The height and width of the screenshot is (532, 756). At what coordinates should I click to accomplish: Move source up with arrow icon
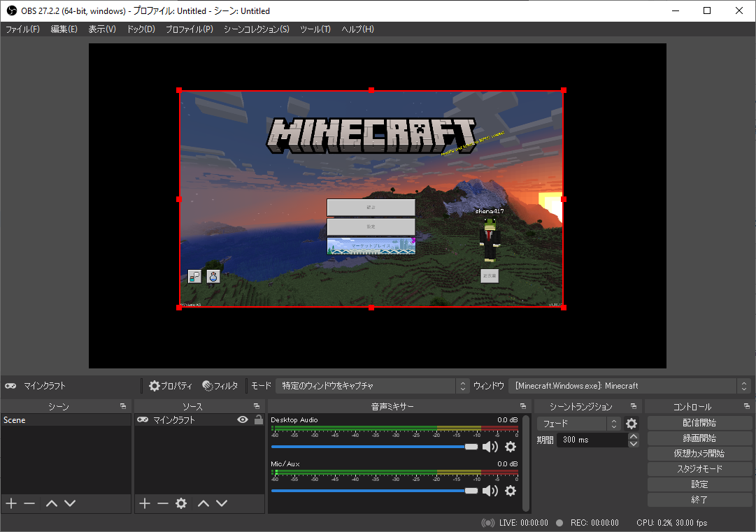[x=203, y=503]
